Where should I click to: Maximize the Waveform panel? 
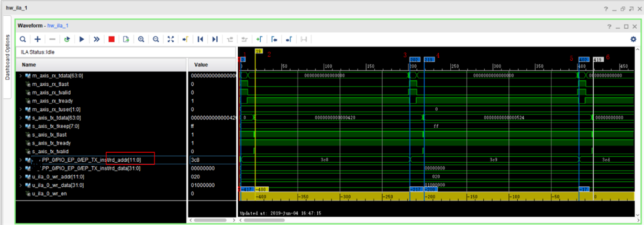(x=626, y=26)
